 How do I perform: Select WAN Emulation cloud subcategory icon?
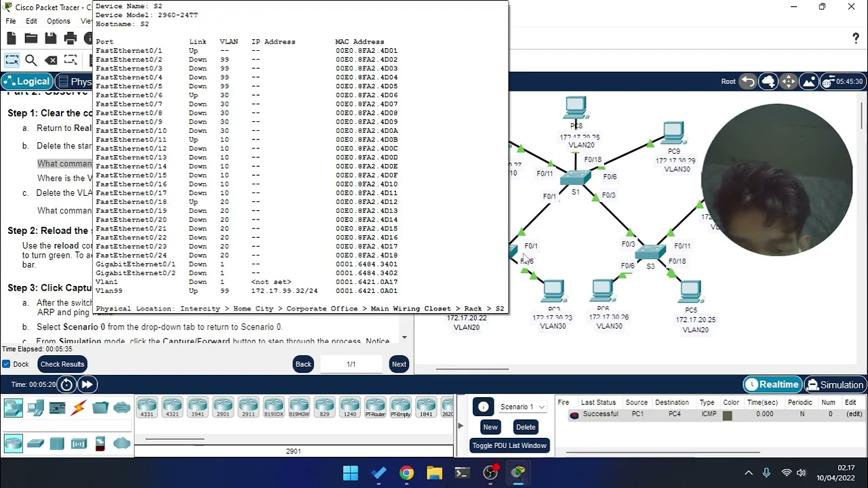(122, 444)
